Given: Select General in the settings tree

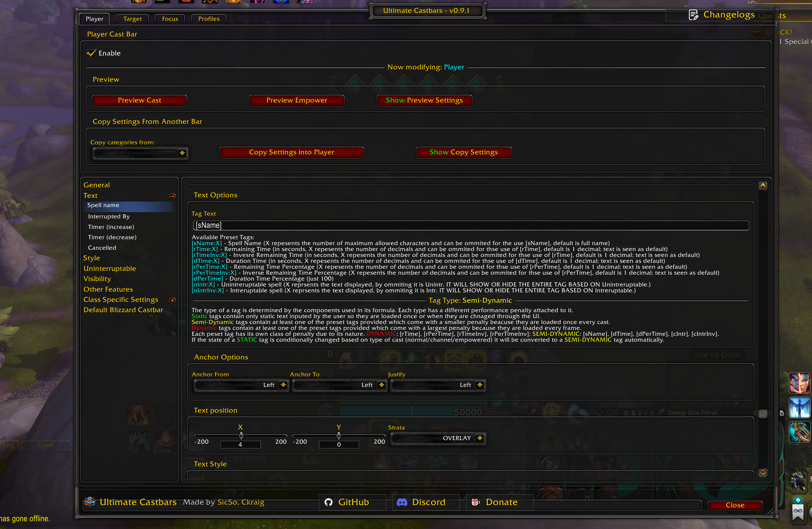Looking at the screenshot, I should (x=97, y=185).
